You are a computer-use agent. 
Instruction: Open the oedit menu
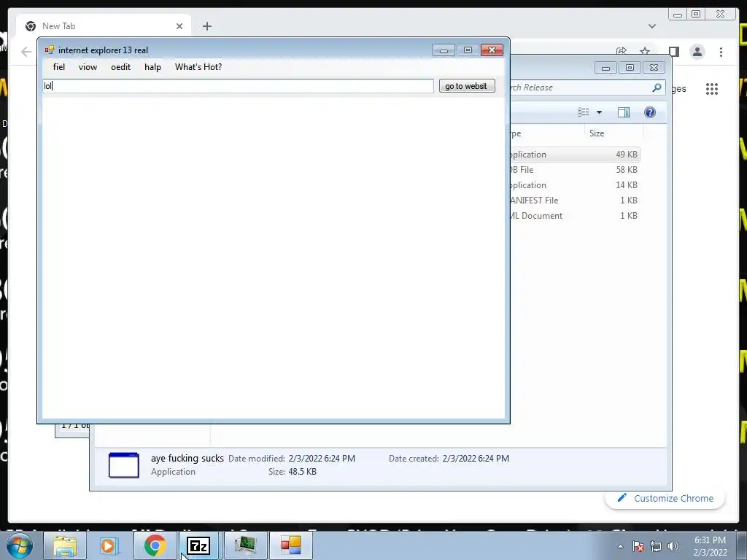coord(120,67)
